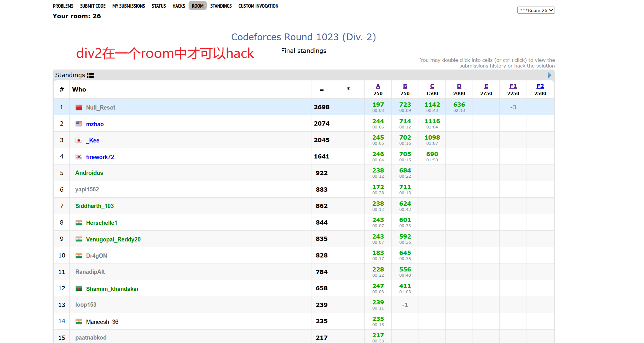Switch to the STANDINGS tab
The width and height of the screenshot is (644, 343).
tap(221, 6)
